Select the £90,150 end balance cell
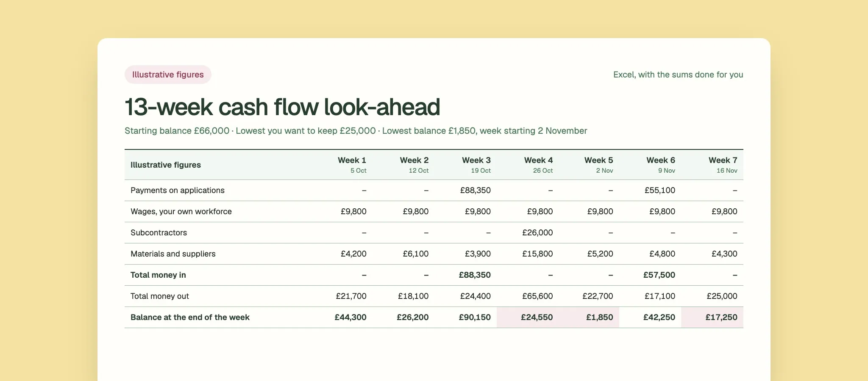 click(x=466, y=317)
